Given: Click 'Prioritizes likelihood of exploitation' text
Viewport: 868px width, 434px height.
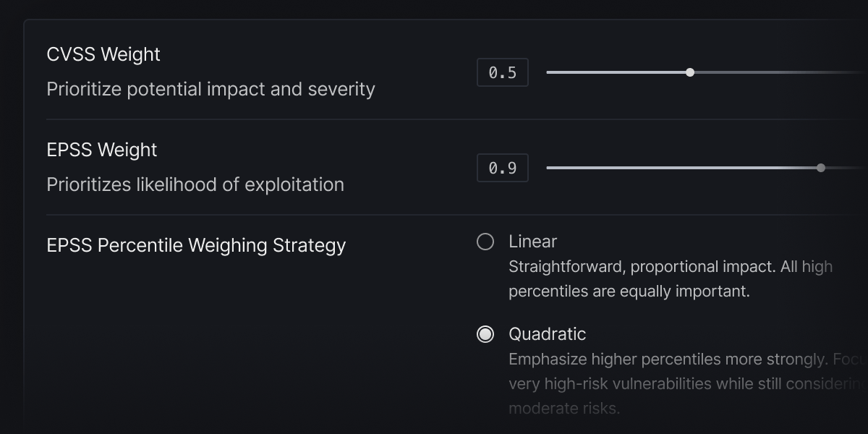Looking at the screenshot, I should point(195,184).
